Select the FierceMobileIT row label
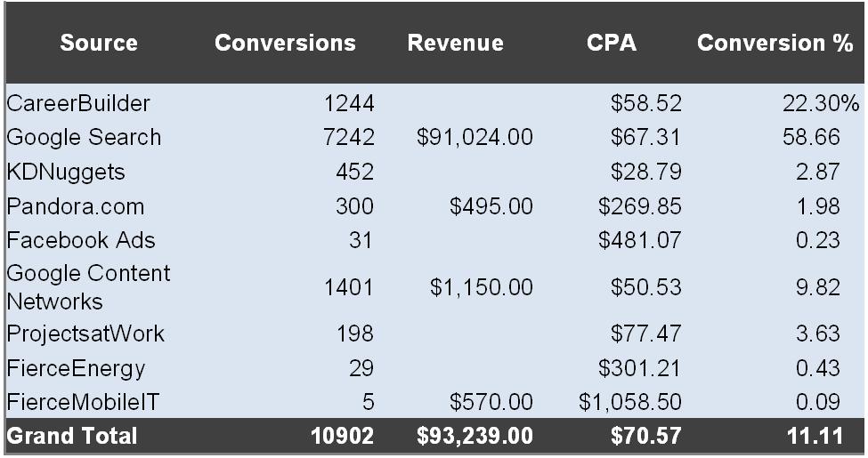This screenshot has width=868, height=458. [85, 402]
